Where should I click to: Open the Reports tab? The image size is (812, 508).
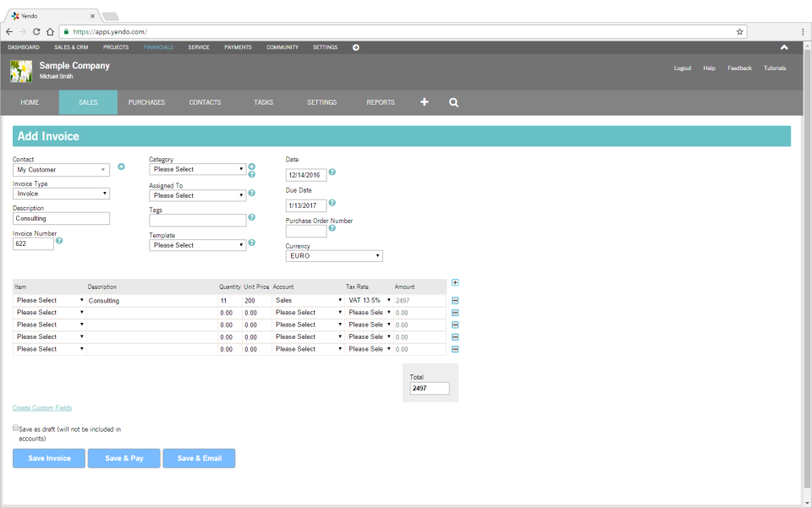381,102
